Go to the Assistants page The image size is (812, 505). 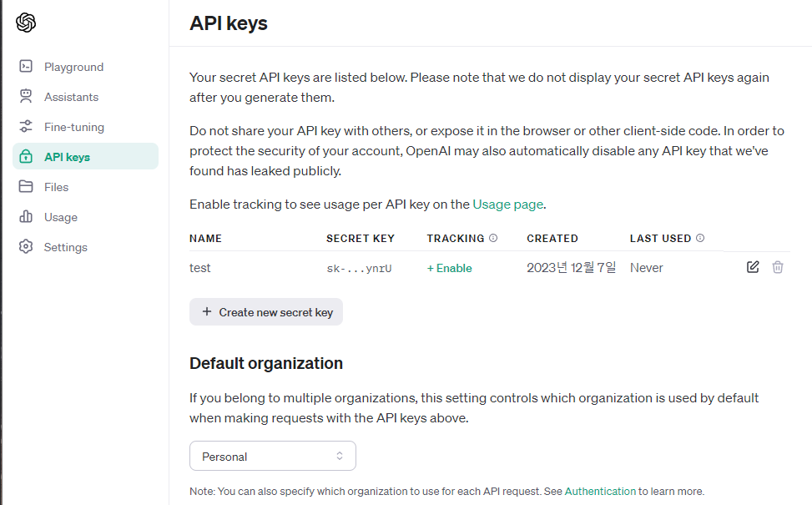(x=85, y=97)
